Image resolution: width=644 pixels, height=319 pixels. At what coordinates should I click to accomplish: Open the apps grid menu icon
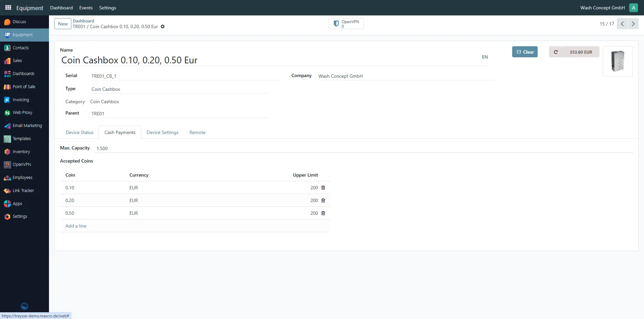(x=8, y=7)
